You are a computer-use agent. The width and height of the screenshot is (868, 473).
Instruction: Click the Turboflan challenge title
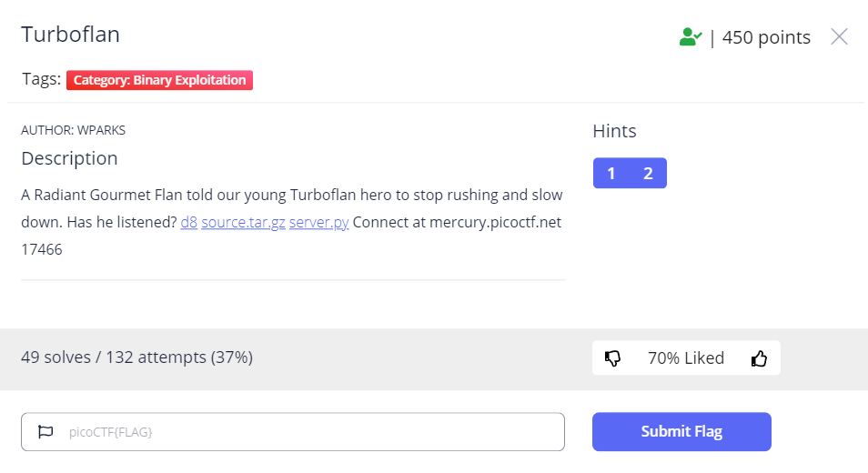point(70,35)
